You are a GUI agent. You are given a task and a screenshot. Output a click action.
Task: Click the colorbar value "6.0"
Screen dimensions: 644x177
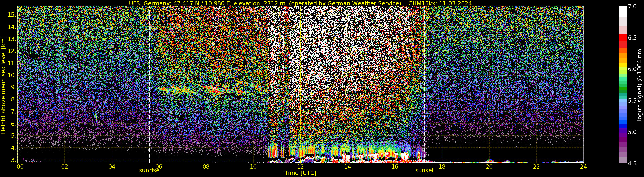tap(632, 69)
